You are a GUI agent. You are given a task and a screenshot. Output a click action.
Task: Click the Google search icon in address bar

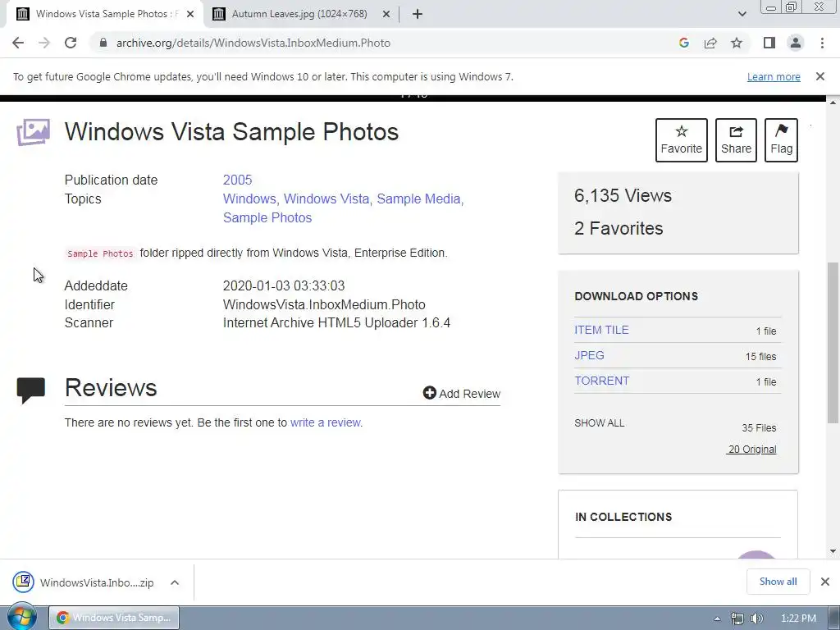pyautogui.click(x=683, y=43)
